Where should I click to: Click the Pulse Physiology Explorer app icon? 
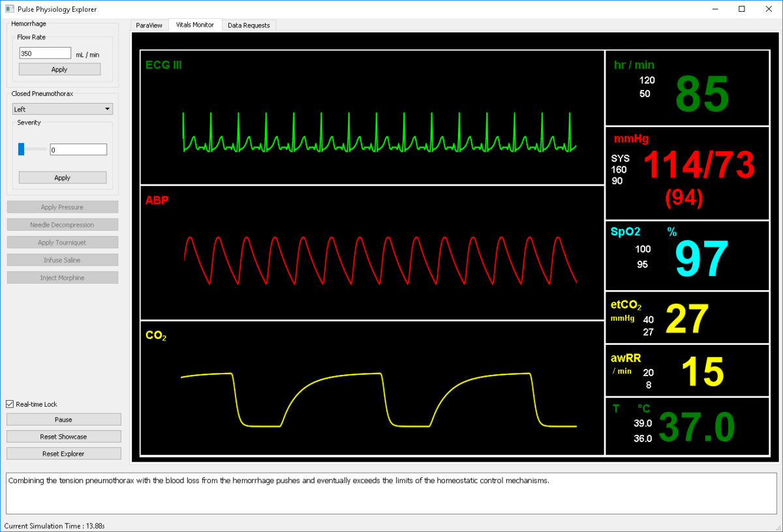(x=9, y=8)
